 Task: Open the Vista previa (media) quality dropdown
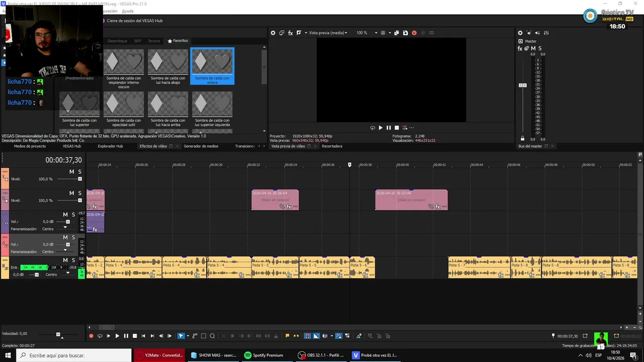coord(328,33)
